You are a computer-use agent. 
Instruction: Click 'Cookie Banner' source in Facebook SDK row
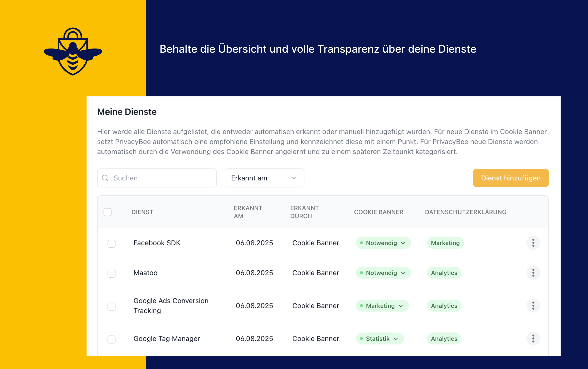(316, 243)
